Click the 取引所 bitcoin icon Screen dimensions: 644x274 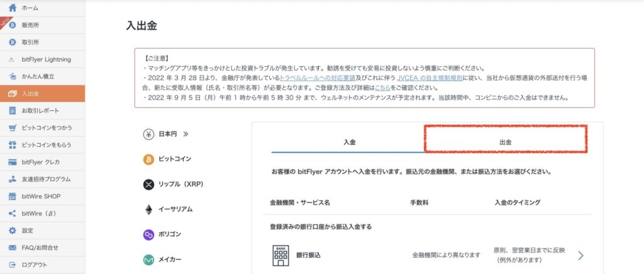(13, 42)
